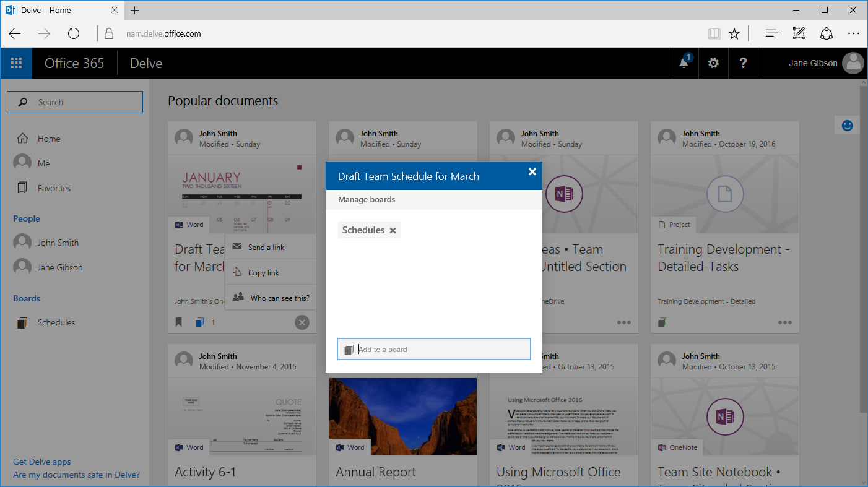Close the Draft Team Schedule dialog
This screenshot has height=487, width=868.
[x=532, y=172]
